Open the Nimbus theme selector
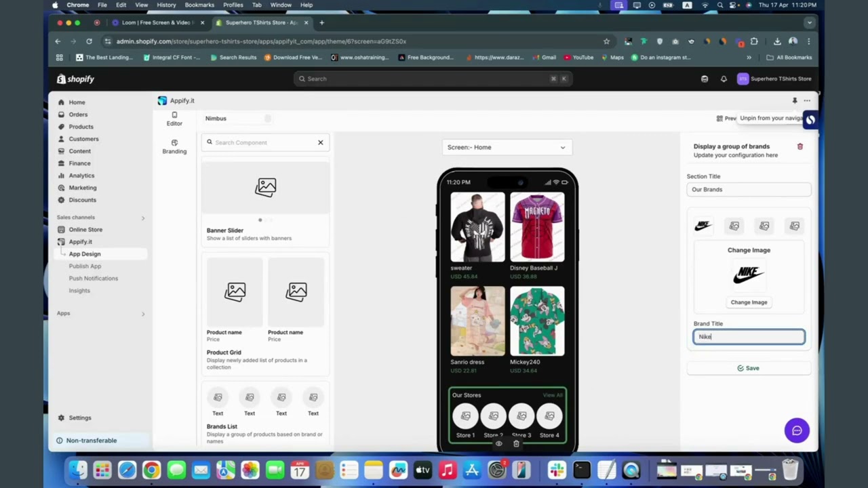This screenshot has width=868, height=488. click(237, 119)
